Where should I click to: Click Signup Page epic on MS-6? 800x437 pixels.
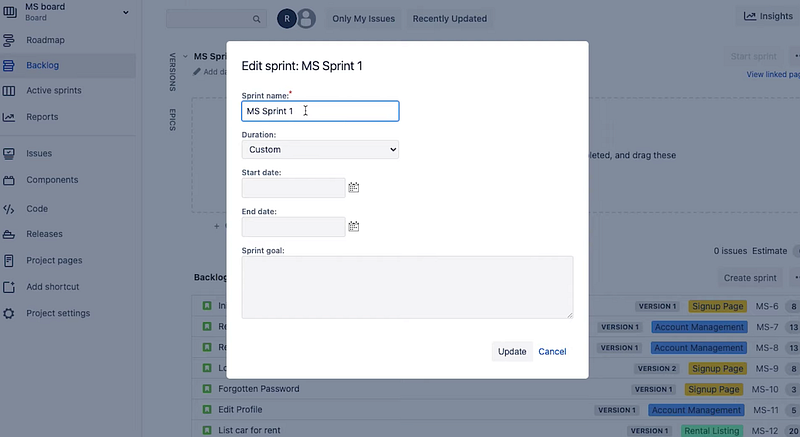(x=717, y=306)
